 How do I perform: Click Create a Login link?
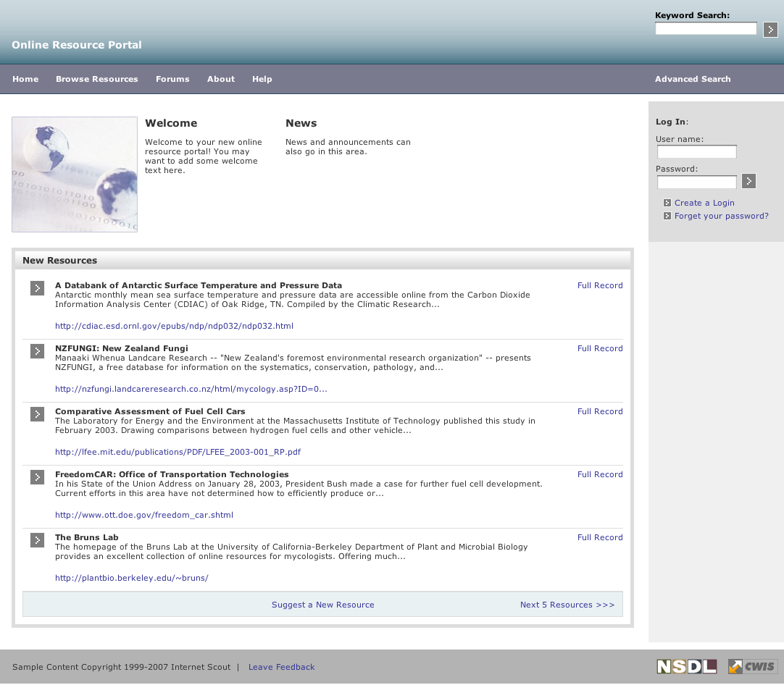tap(704, 203)
